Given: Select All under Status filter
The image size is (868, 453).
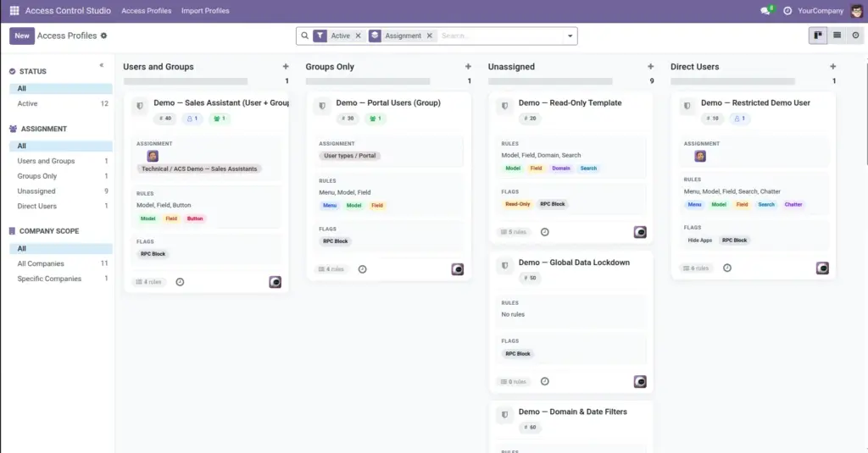Looking at the screenshot, I should (61, 89).
